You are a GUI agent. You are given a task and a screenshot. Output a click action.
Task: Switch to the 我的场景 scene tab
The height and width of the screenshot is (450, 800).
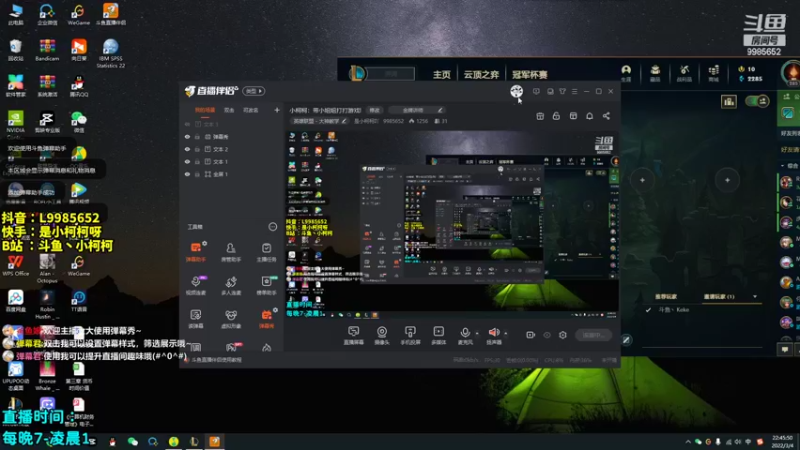205,110
